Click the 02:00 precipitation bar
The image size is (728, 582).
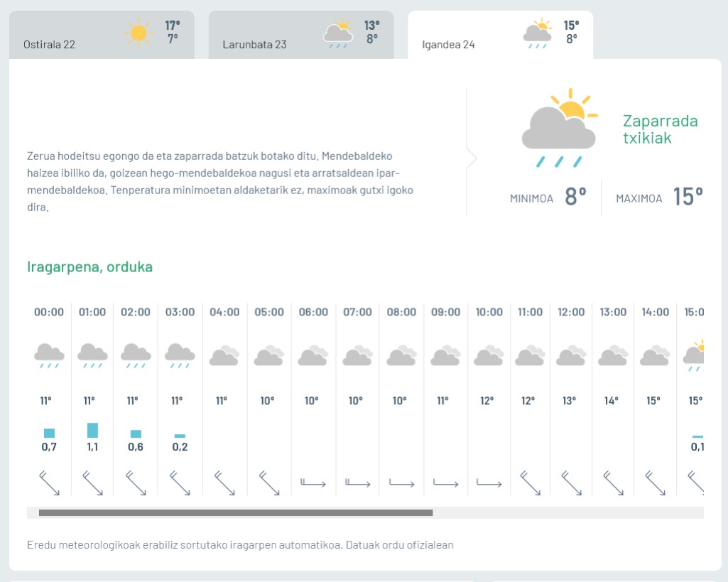point(136,433)
